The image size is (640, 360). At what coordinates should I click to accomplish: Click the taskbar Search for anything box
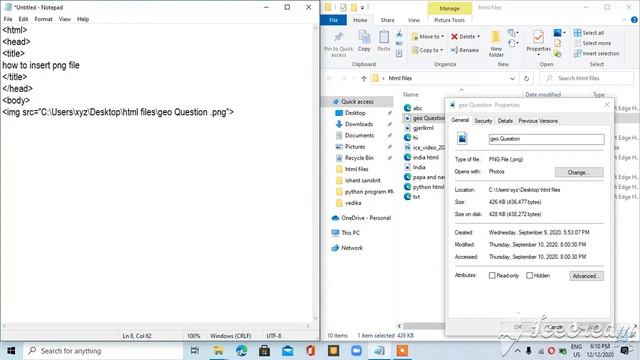[x=103, y=351]
